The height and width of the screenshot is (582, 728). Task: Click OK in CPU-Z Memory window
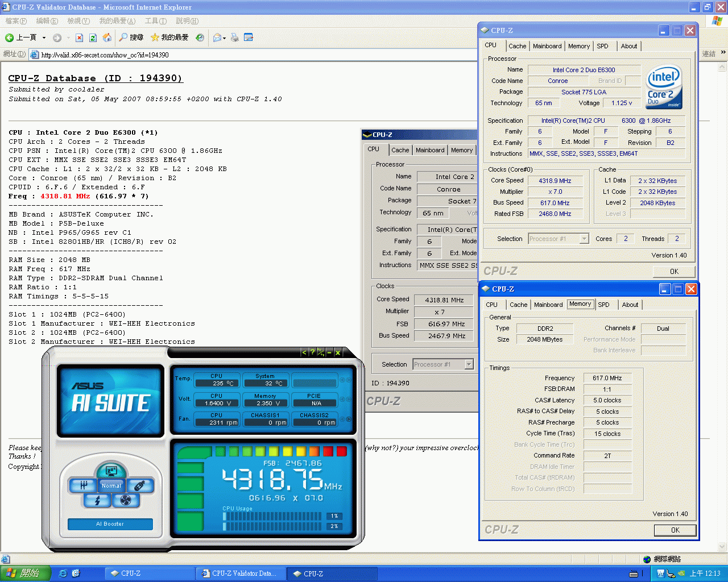(675, 530)
